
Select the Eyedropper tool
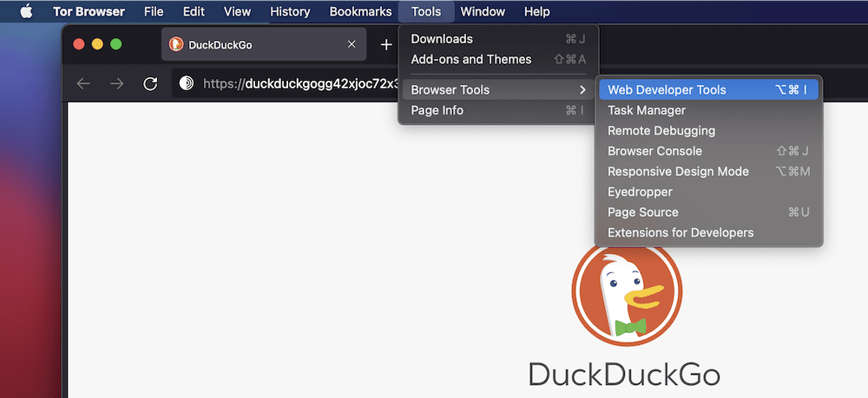point(640,192)
